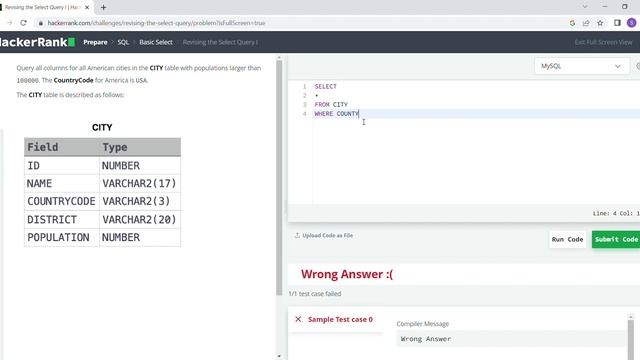Open the Prepare breadcrumb link
This screenshot has width=640, height=360.
click(x=95, y=42)
